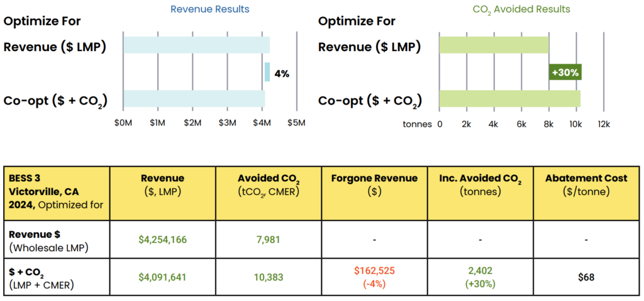The height and width of the screenshot is (301, 644).
Task: Select the green Co-opt CO2 avoided bar
Action: point(509,99)
